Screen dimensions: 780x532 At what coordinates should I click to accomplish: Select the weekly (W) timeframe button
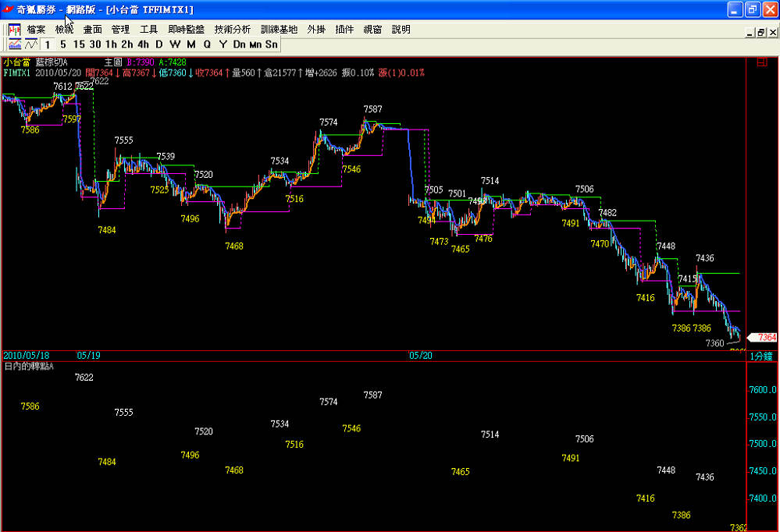click(175, 44)
